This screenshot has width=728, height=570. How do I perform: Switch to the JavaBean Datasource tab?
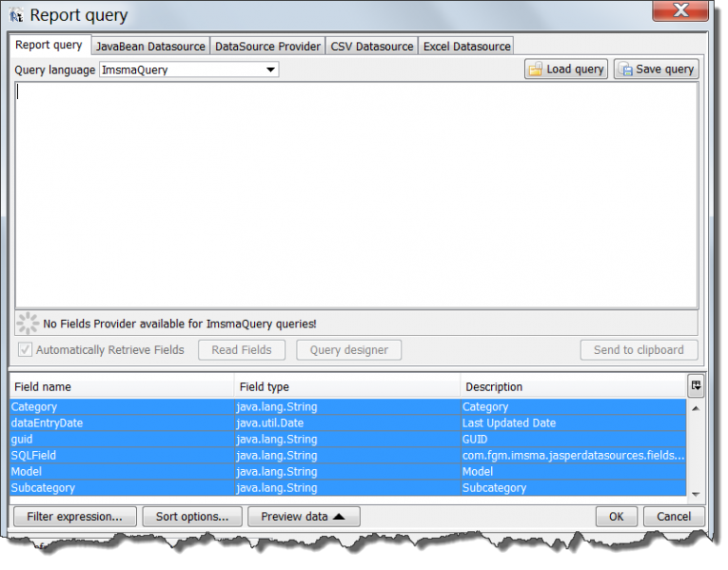point(150,46)
